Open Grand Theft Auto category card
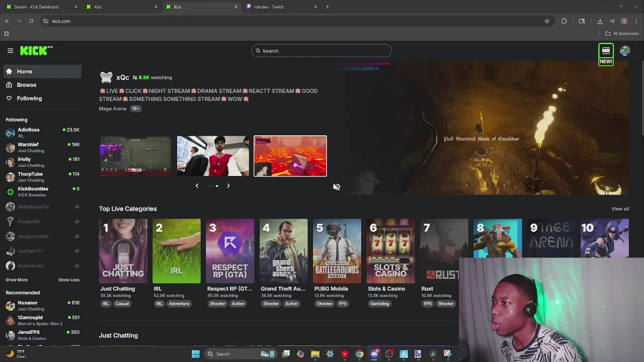The width and height of the screenshot is (644, 362). (x=284, y=251)
